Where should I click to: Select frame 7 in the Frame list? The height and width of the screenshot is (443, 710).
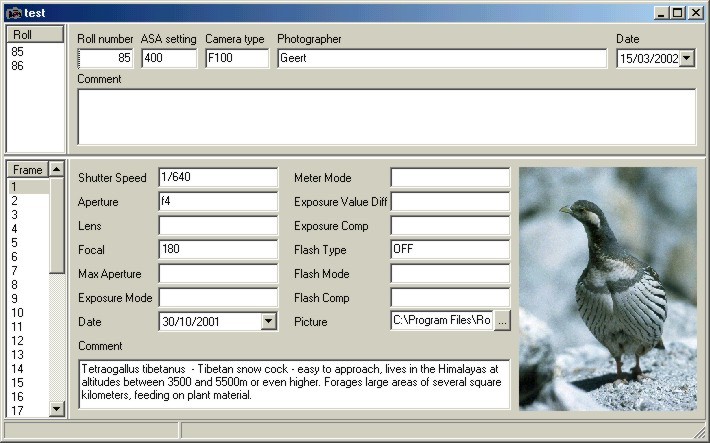click(x=28, y=271)
